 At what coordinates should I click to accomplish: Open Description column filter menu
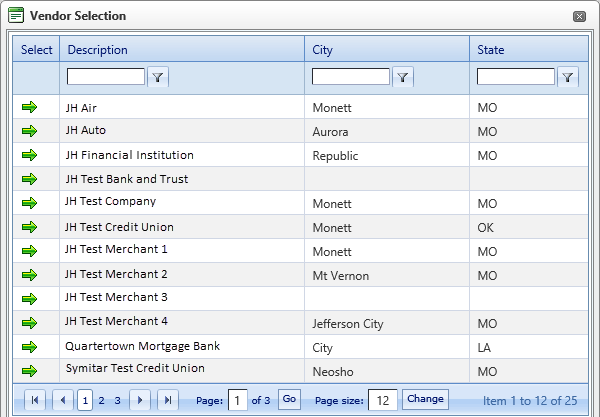click(x=158, y=77)
